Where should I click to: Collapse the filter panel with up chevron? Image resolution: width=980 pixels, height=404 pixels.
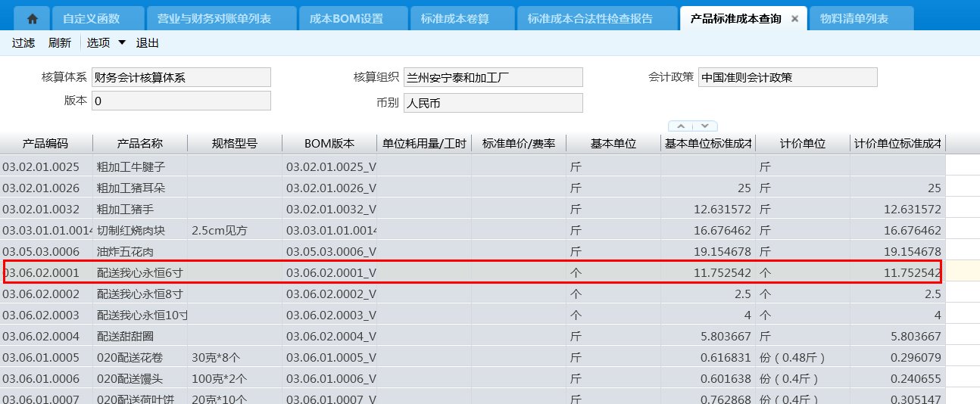[x=681, y=126]
